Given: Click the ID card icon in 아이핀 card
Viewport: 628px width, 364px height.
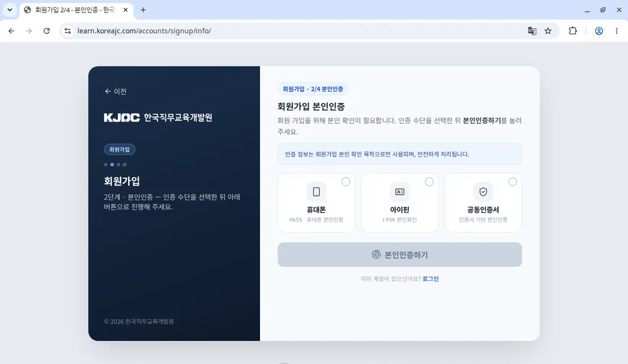Looking at the screenshot, I should coord(399,192).
